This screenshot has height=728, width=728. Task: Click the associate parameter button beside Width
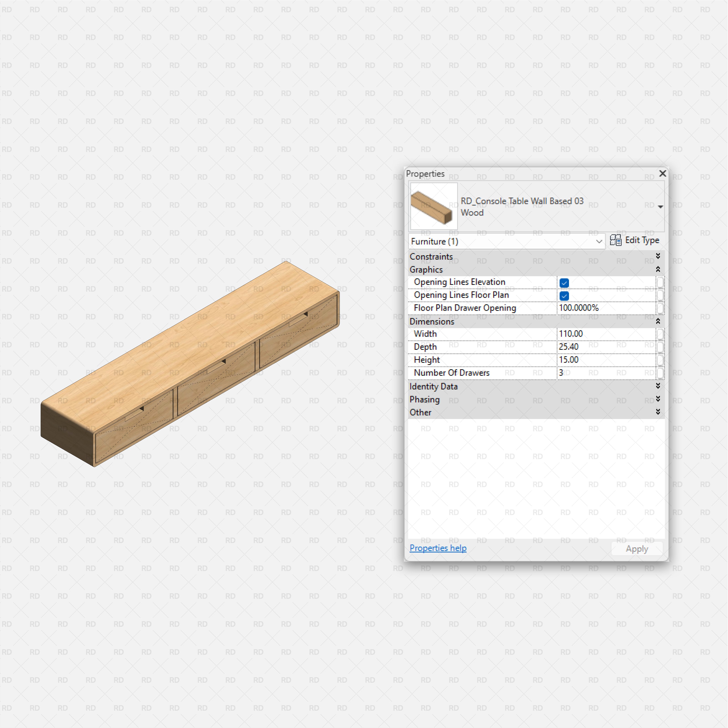pos(660,334)
